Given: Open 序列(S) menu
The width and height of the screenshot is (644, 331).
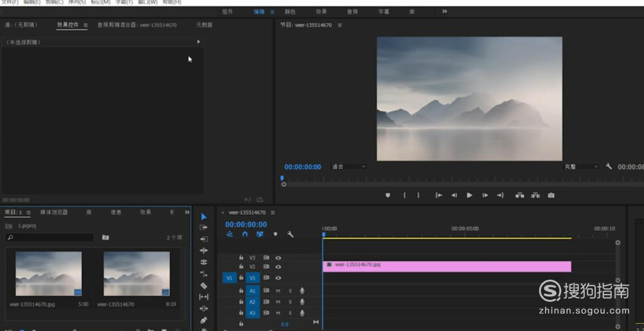Looking at the screenshot, I should pos(77,2).
